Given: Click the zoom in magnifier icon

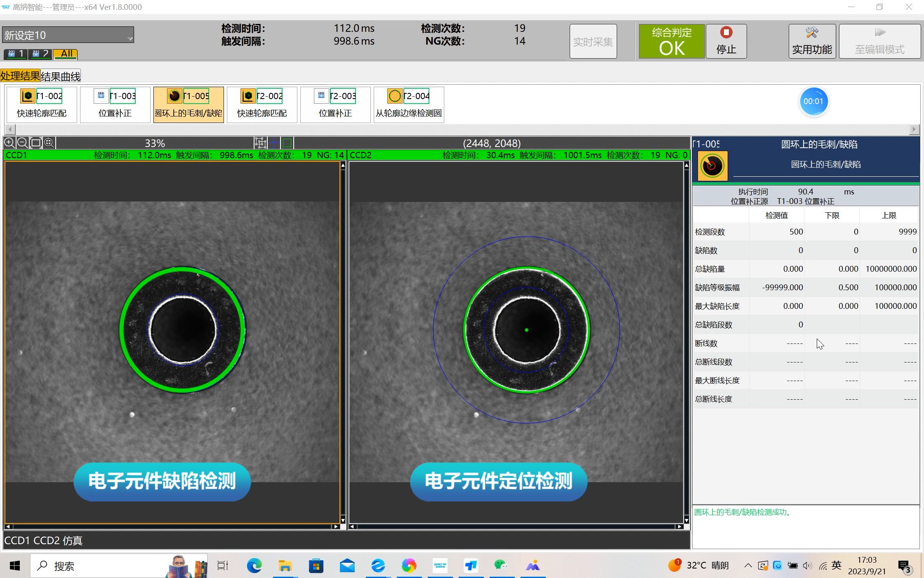Looking at the screenshot, I should click(9, 143).
